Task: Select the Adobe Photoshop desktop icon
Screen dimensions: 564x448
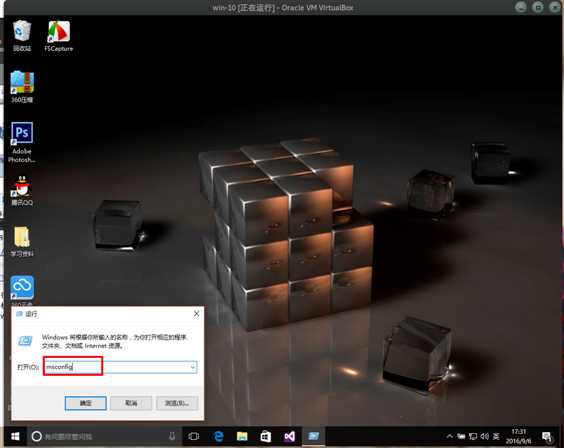Action: (22, 142)
